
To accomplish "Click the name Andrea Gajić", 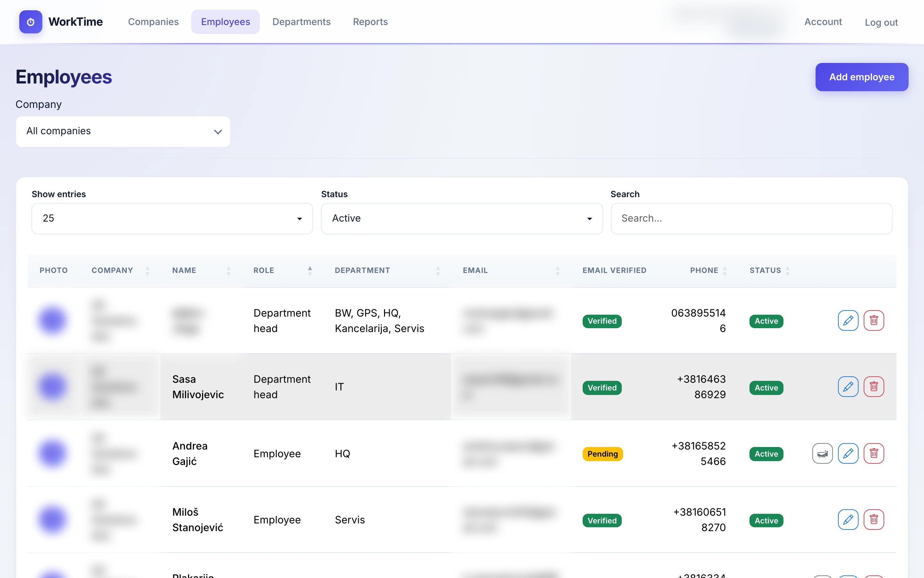I will [x=190, y=453].
